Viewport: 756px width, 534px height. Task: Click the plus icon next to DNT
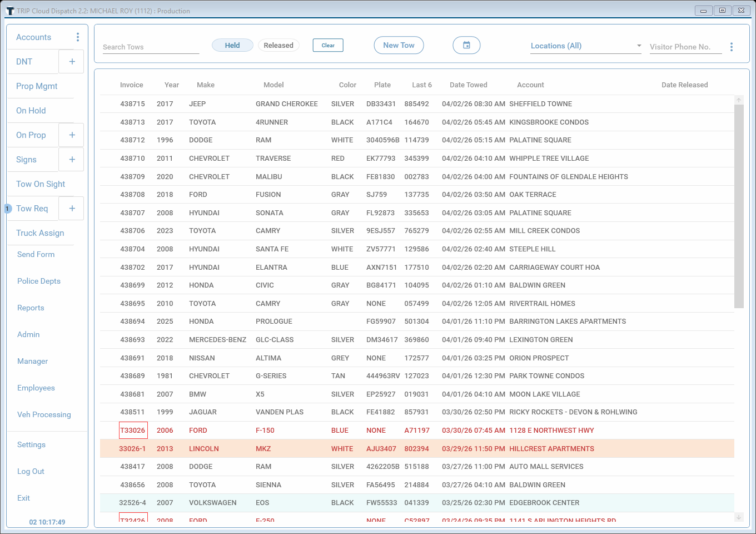(72, 62)
